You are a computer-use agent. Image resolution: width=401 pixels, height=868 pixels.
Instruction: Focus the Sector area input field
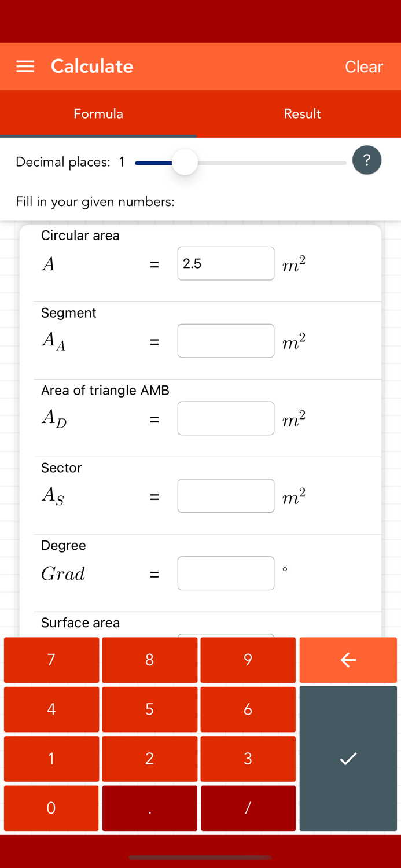(x=226, y=496)
